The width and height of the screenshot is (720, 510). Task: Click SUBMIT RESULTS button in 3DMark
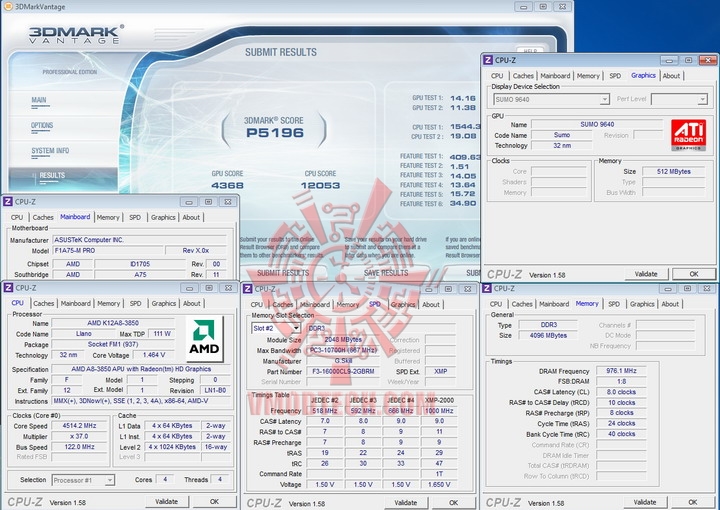(x=283, y=273)
